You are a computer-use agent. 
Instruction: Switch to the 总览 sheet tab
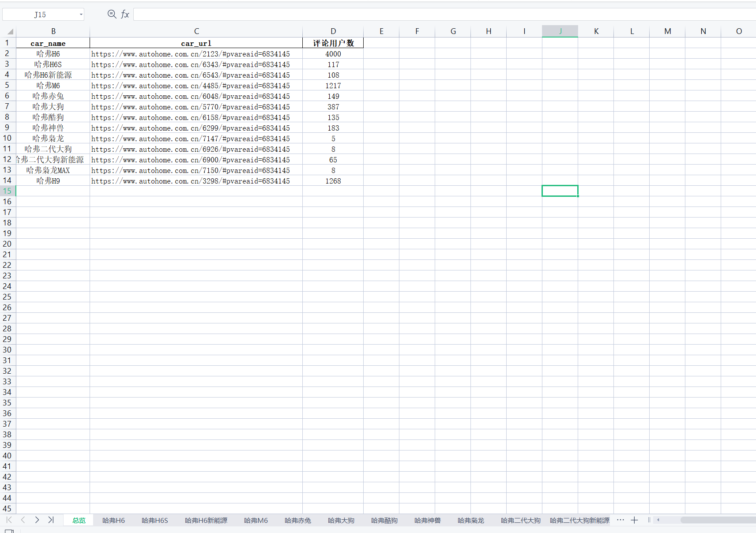[x=79, y=520]
